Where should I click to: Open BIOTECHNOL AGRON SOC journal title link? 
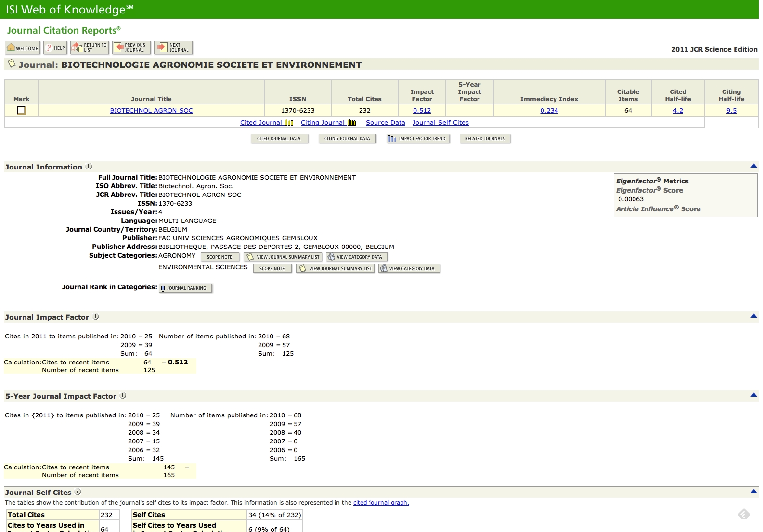[x=151, y=111]
